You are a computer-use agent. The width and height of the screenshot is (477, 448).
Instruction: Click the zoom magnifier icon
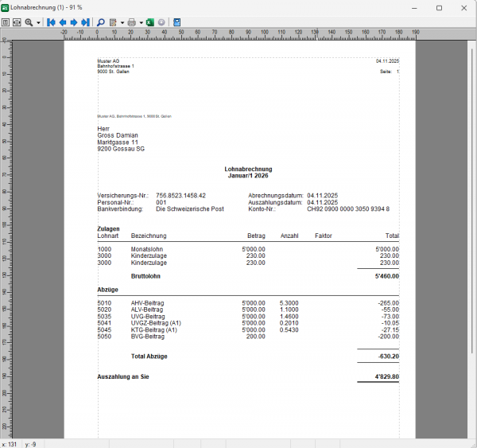pos(29,22)
